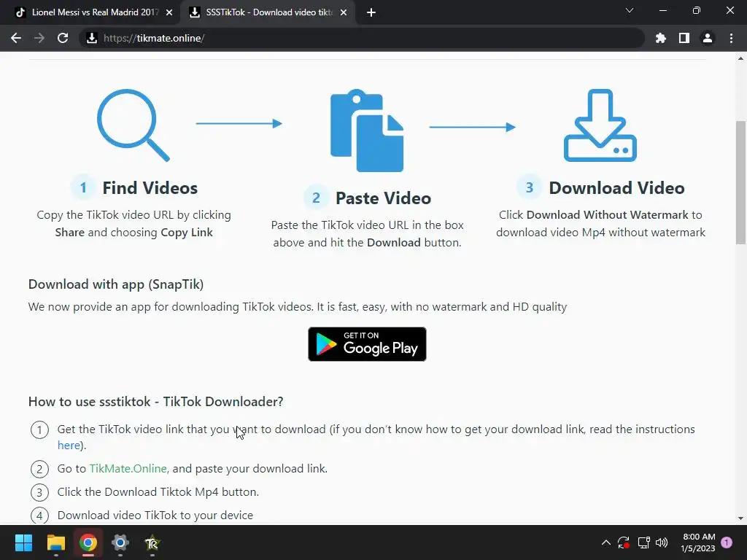Screen dimensions: 747x560
Task: Click the Find Videos heading
Action: 150,188
